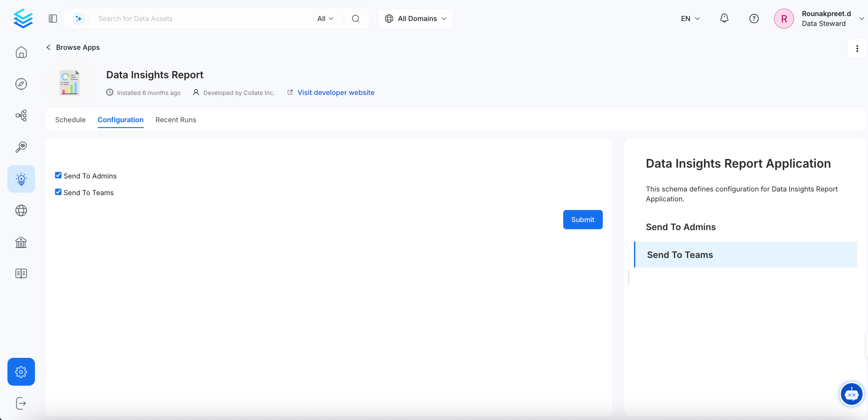Image resolution: width=868 pixels, height=420 pixels.
Task: Open the lineage hierarchy sidebar icon
Action: coord(21,116)
